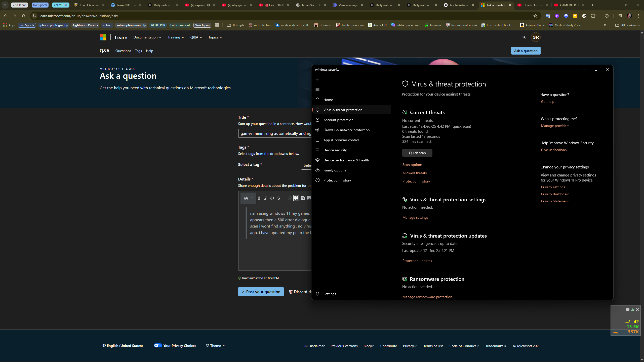Toggle the blockquote icon in editor toolbar

click(296, 198)
